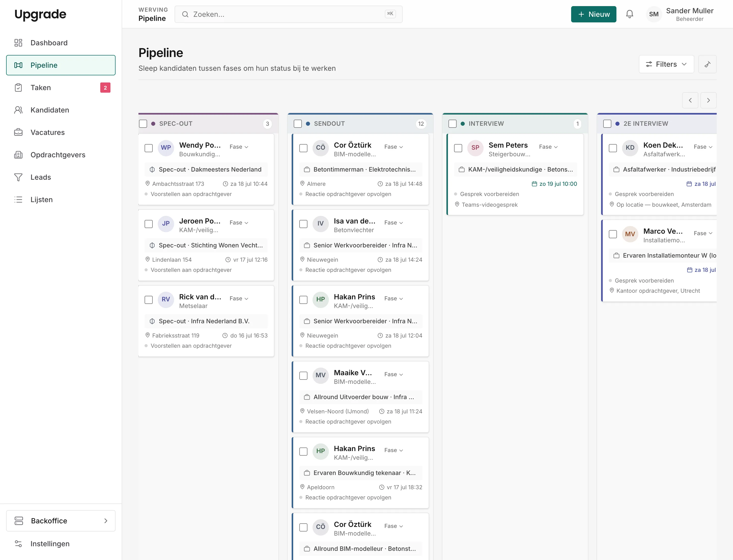Expand the Backoffice section
The width and height of the screenshot is (733, 560).
(x=61, y=521)
